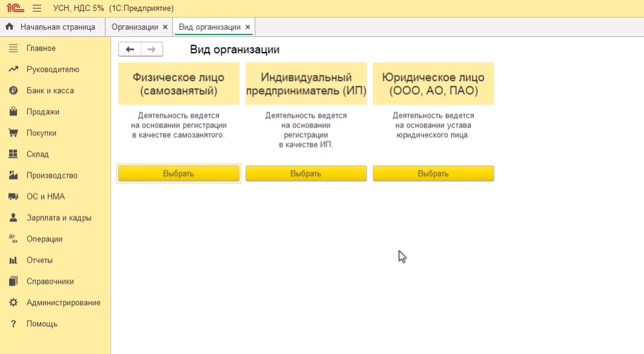
Task: Open Руководителю section with chart icon
Action: point(52,70)
